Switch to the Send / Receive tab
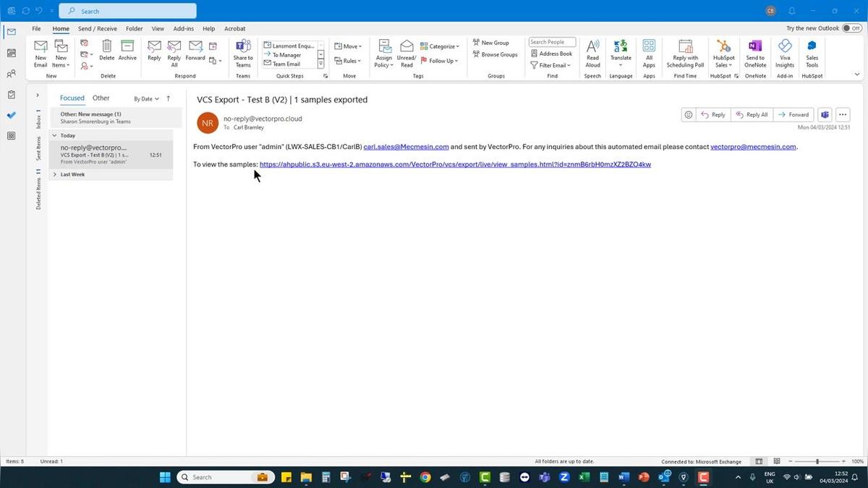This screenshot has width=868, height=488. click(98, 28)
